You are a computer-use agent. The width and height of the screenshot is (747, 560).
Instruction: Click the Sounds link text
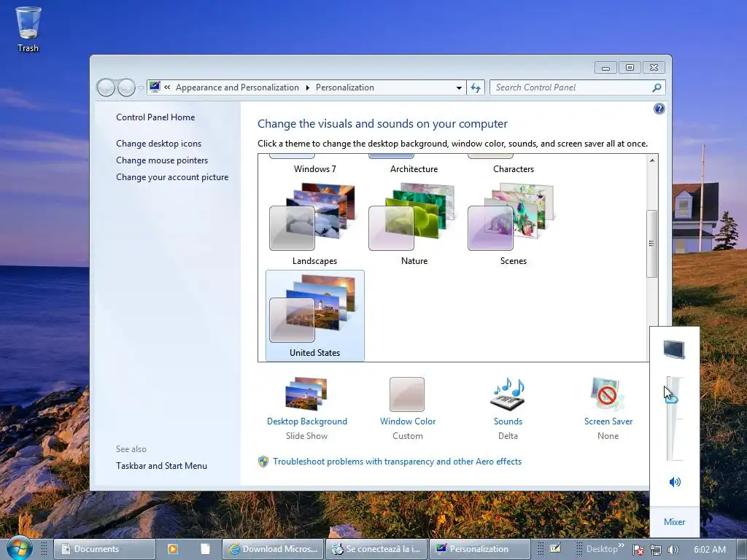coord(508,421)
